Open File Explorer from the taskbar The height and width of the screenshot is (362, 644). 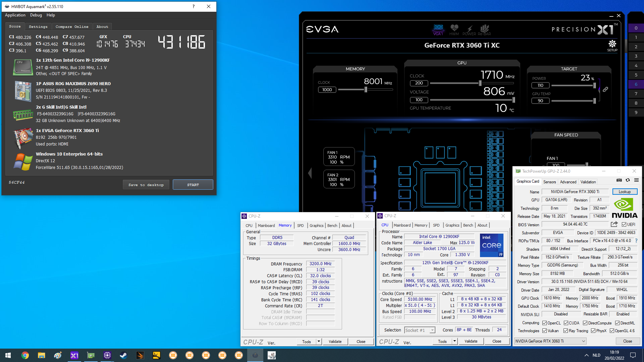pyautogui.click(x=41, y=355)
